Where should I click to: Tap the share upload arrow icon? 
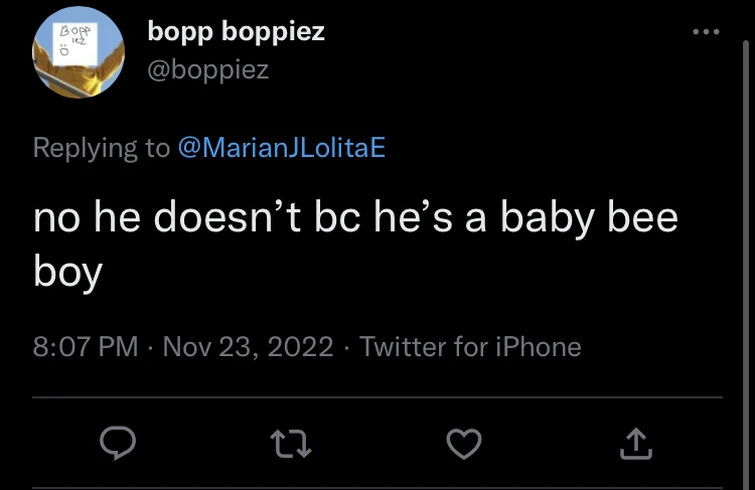[635, 443]
